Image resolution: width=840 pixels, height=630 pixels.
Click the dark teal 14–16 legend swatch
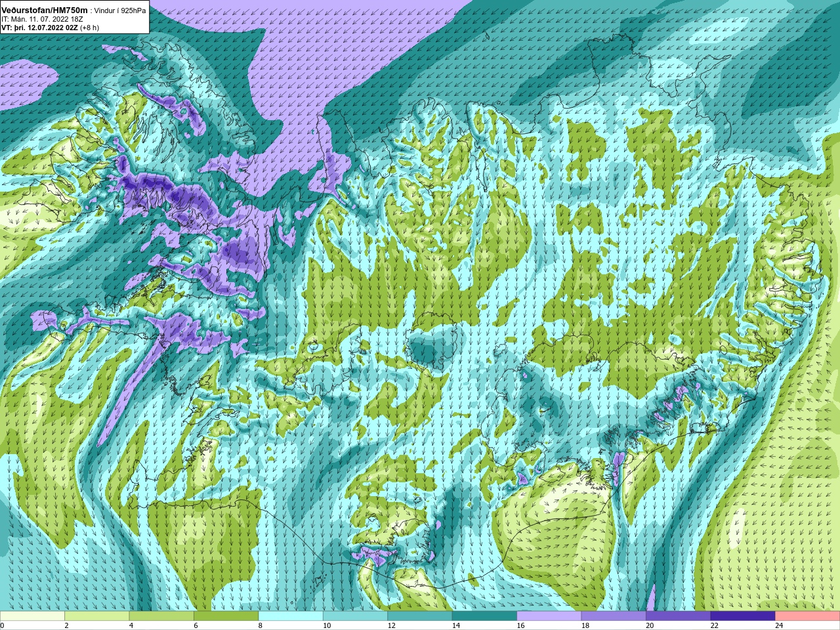pos(484,616)
